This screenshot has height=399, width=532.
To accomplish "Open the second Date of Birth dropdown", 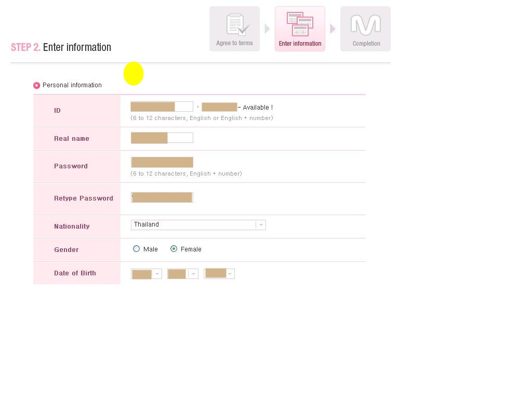I will [x=183, y=274].
